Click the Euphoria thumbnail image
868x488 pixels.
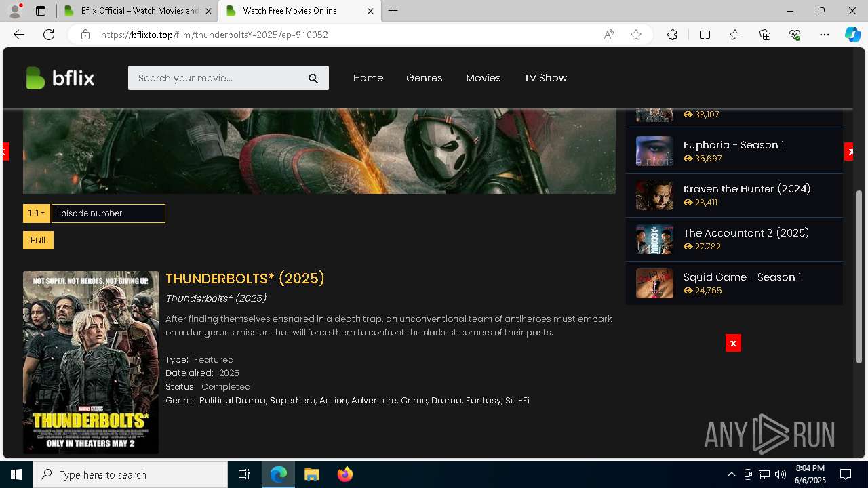[x=654, y=151]
